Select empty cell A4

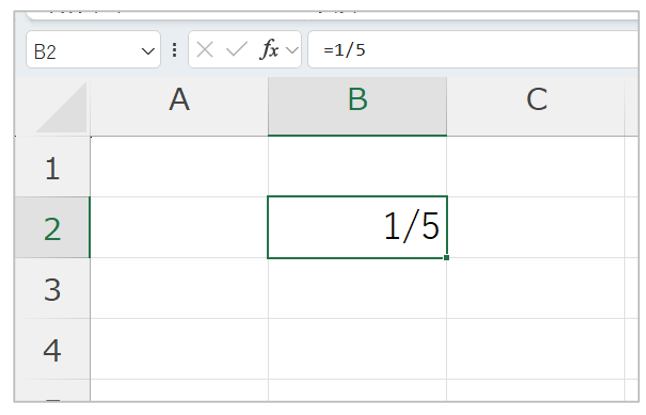[179, 349]
